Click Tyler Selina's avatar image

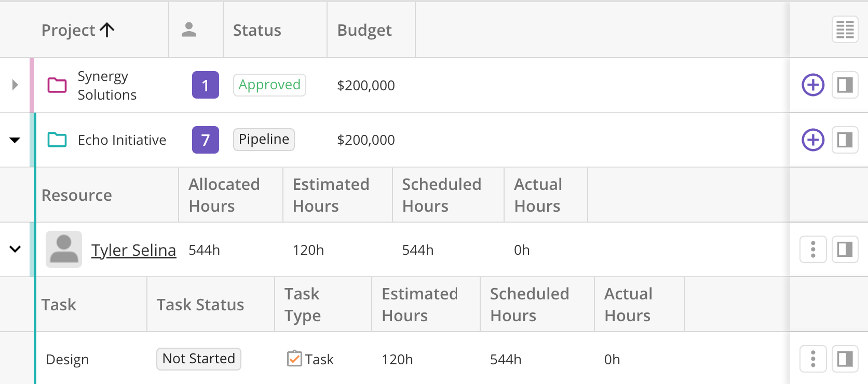[64, 249]
